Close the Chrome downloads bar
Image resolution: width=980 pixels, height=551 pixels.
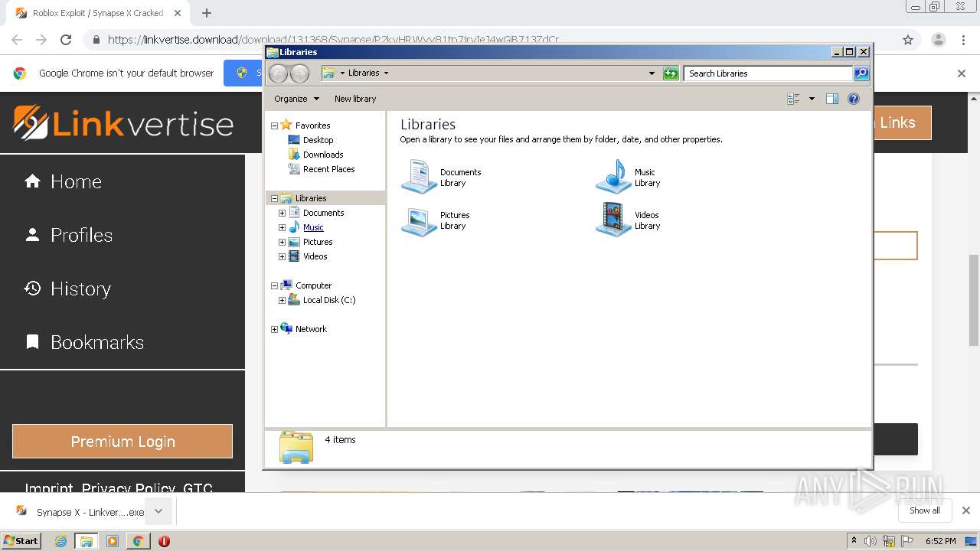(x=966, y=510)
